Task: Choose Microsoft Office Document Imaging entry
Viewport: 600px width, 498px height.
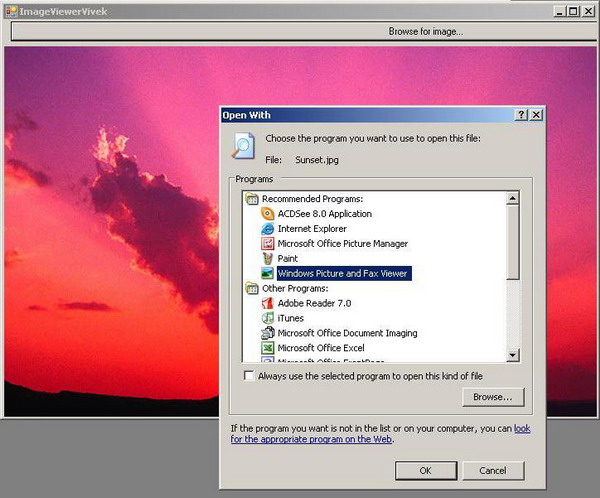Action: (x=347, y=333)
